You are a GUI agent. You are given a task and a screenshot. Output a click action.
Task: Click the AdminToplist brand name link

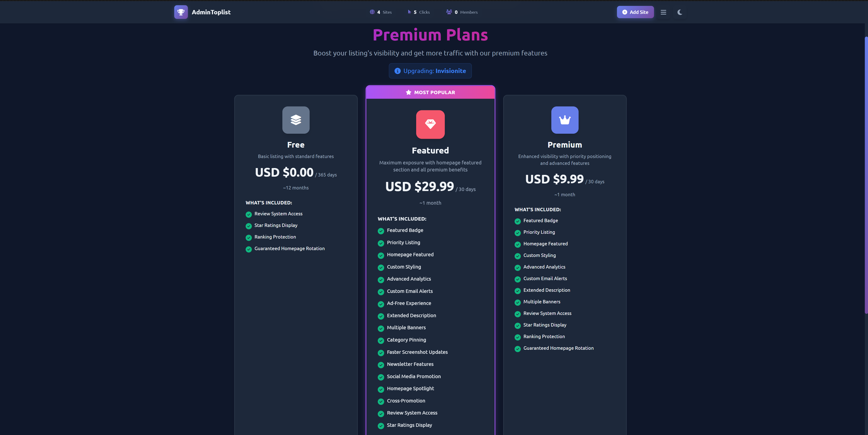[211, 12]
